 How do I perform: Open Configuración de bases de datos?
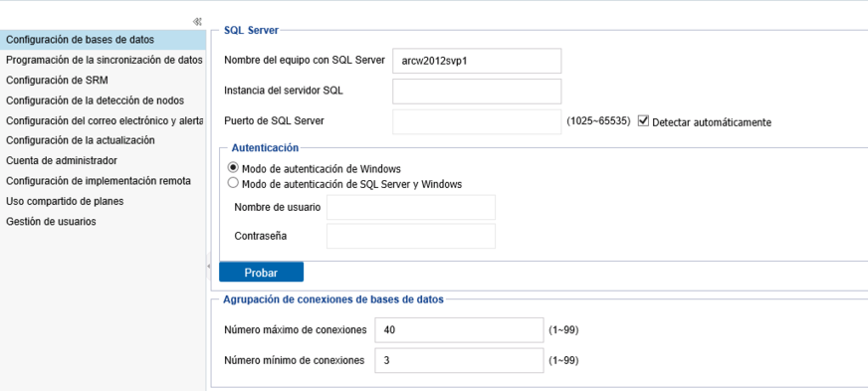103,40
